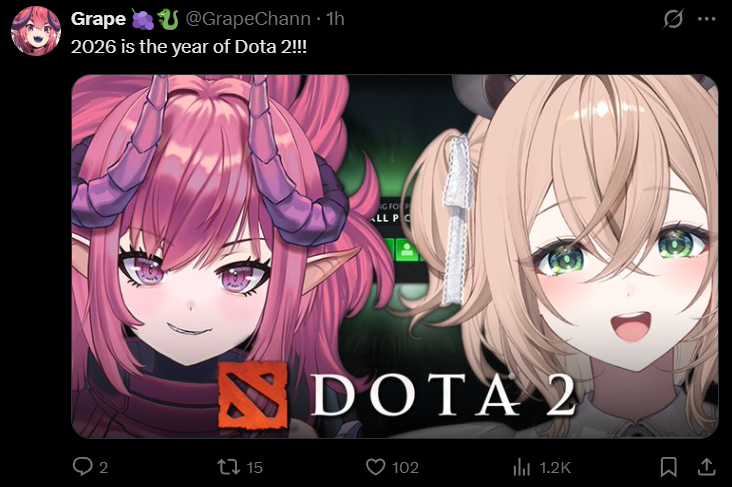The width and height of the screenshot is (732, 487).
Task: Open the reply comment icon
Action: tap(83, 466)
